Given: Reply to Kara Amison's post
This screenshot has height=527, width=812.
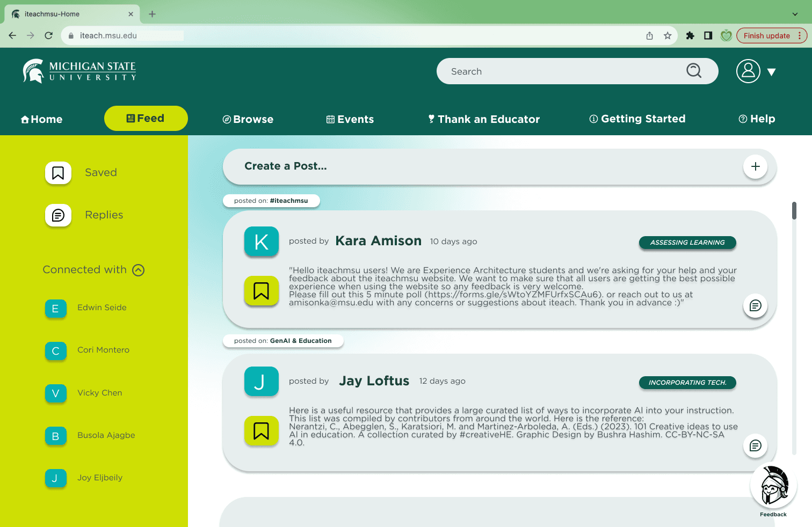Looking at the screenshot, I should pyautogui.click(x=756, y=306).
